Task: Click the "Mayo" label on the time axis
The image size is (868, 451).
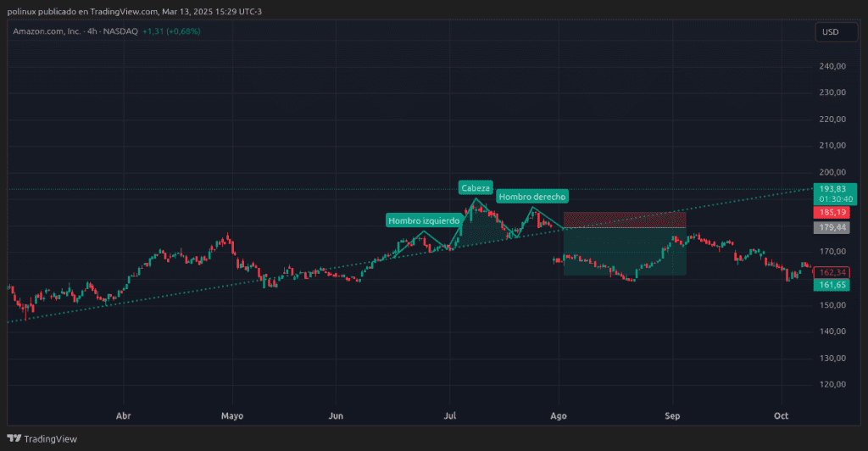Action: click(x=231, y=416)
